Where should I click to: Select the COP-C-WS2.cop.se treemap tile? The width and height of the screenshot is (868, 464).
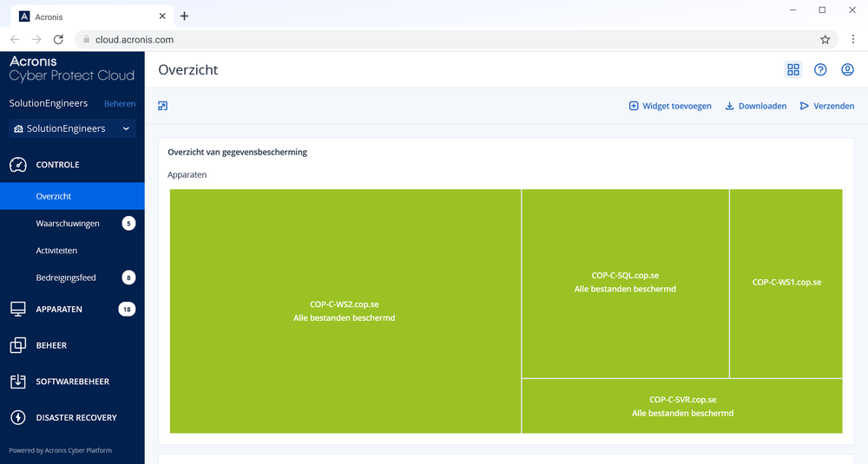pyautogui.click(x=345, y=310)
